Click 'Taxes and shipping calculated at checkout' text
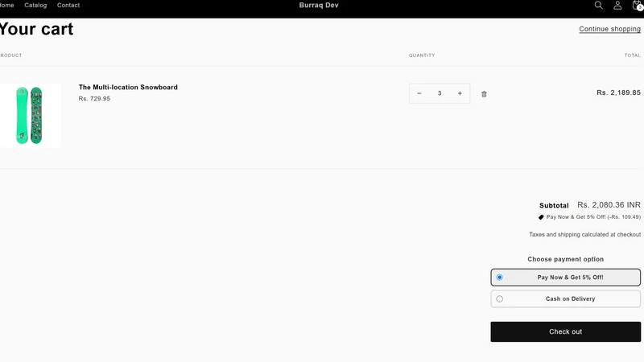This screenshot has height=362, width=644. click(585, 234)
